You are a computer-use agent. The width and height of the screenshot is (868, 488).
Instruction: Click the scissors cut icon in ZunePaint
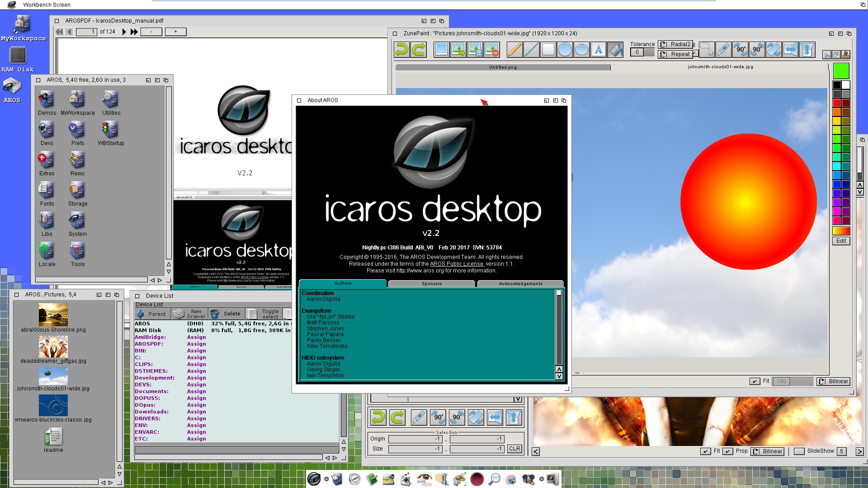(827, 55)
